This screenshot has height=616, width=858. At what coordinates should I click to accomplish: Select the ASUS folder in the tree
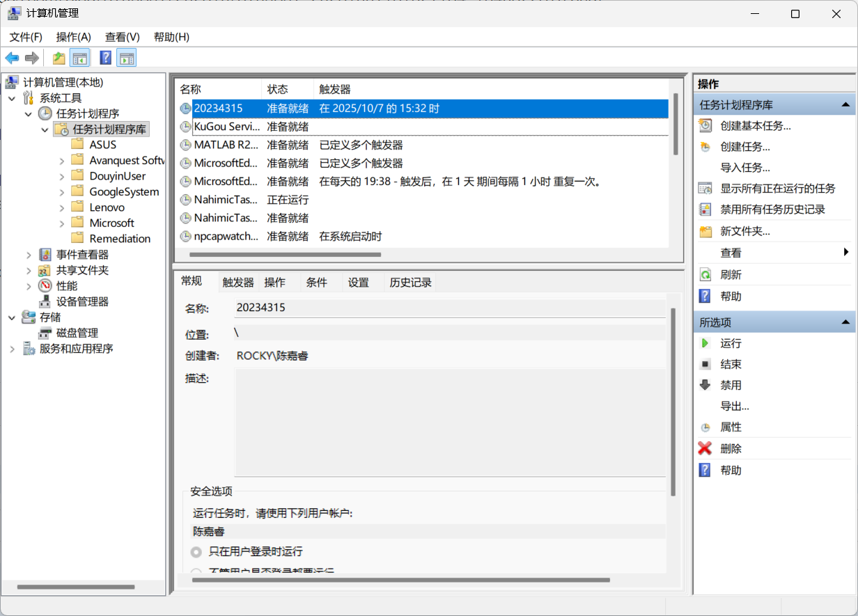click(103, 145)
